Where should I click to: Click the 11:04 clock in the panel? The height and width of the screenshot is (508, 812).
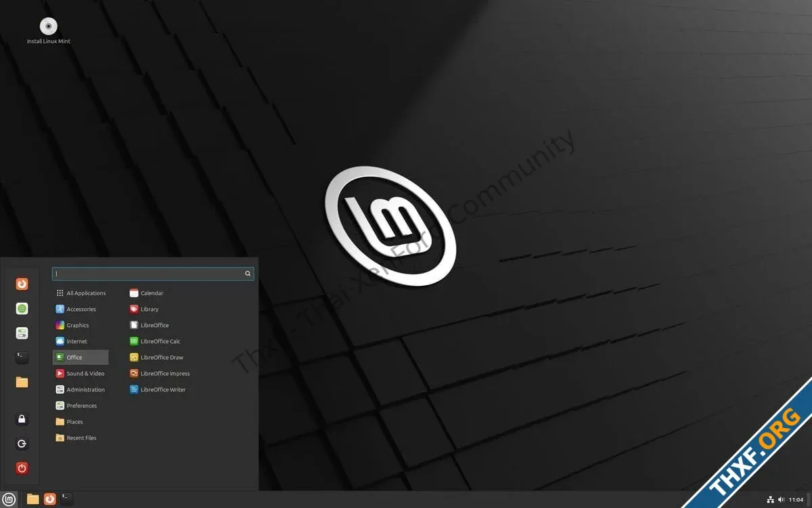click(x=796, y=499)
